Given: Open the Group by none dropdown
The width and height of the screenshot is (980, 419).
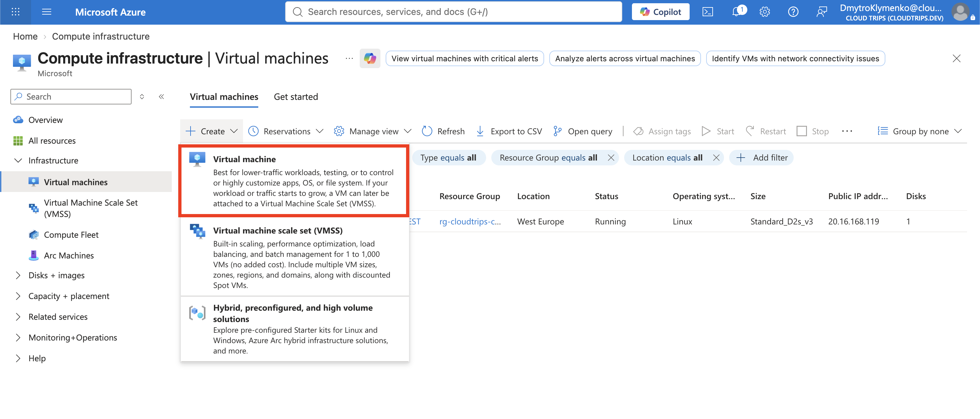Looking at the screenshot, I should pos(919,131).
